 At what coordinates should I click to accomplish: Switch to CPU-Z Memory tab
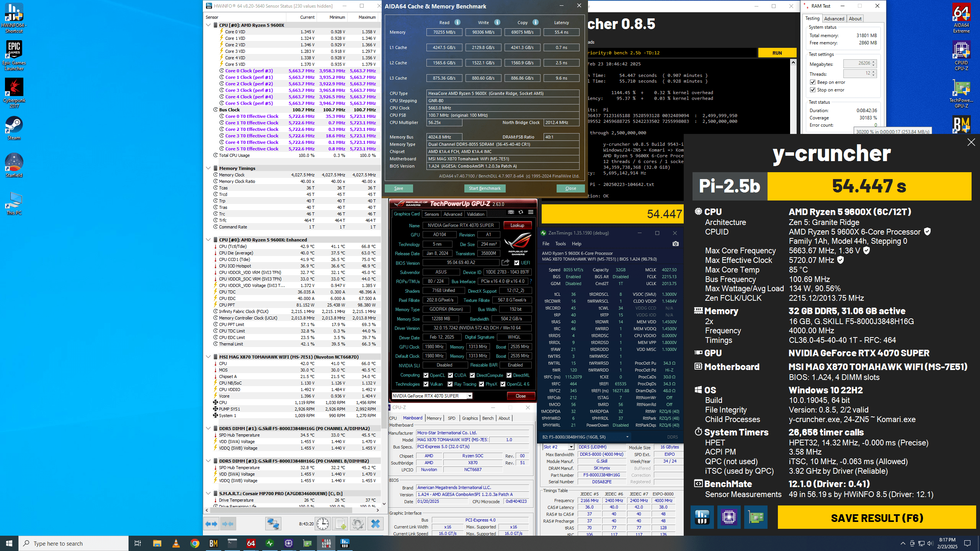(434, 418)
